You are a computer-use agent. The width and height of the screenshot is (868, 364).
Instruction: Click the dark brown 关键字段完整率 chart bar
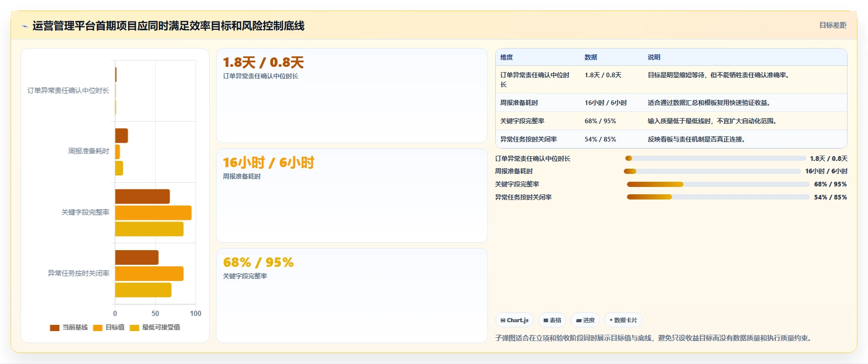pos(142,196)
